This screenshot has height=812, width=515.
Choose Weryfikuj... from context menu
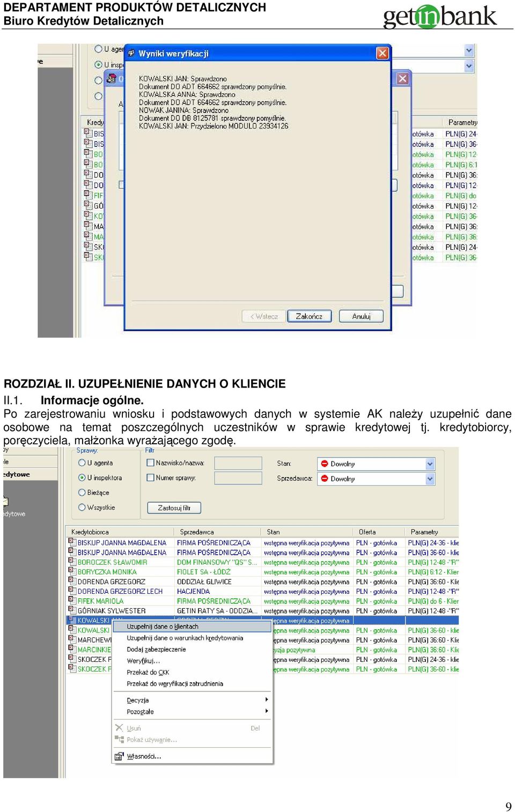pyautogui.click(x=192, y=661)
